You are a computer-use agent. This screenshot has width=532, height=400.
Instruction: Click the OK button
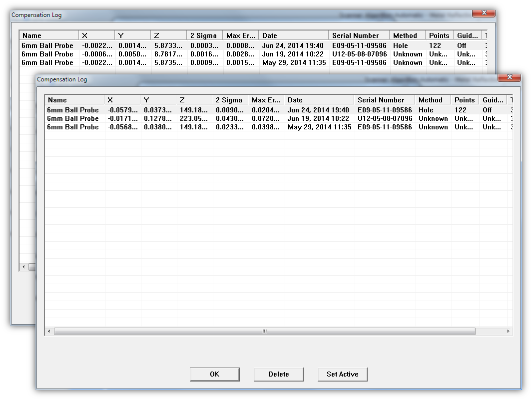tap(214, 374)
